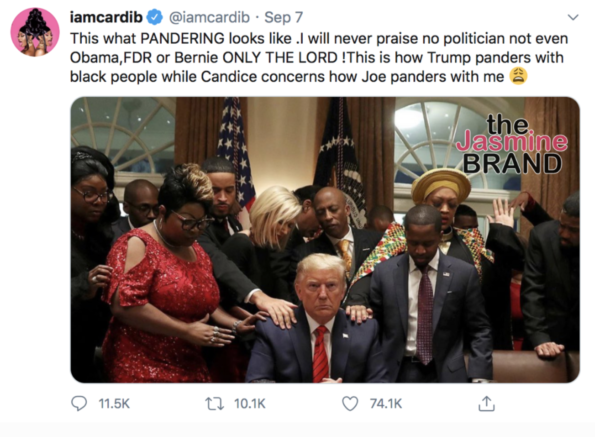
Task: Like the tweet with the heart icon
Action: point(350,404)
